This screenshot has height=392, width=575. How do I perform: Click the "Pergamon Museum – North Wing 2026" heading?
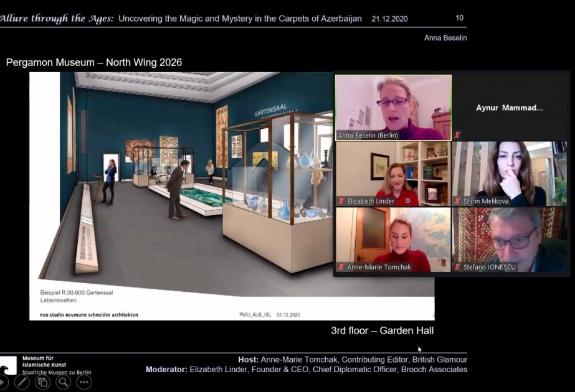click(x=94, y=62)
